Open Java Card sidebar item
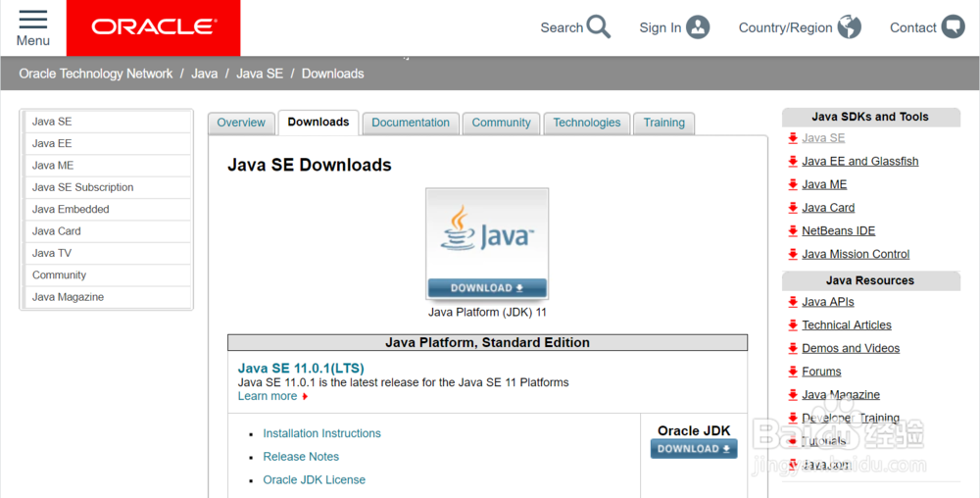Image resolution: width=980 pixels, height=498 pixels. (107, 231)
